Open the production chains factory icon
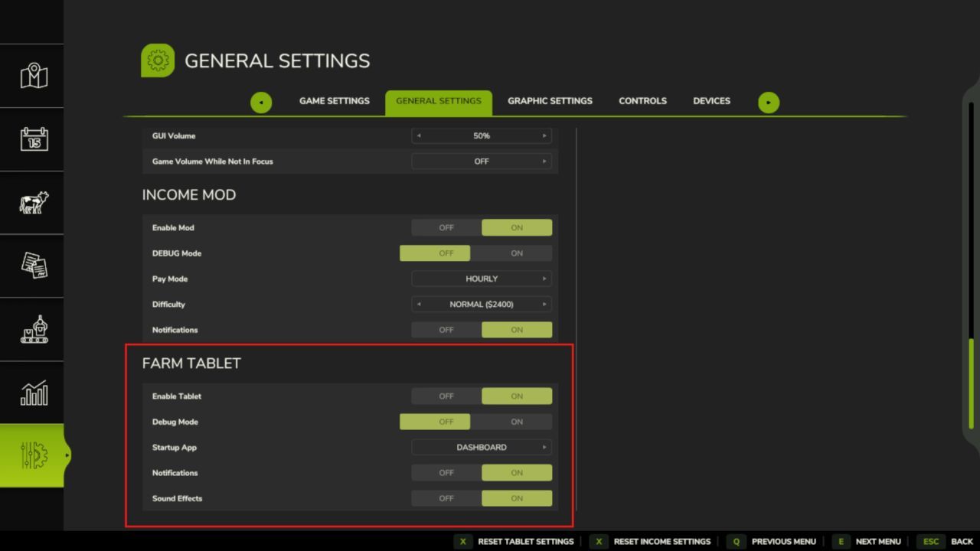Viewport: 980px width, 551px height. (34, 330)
